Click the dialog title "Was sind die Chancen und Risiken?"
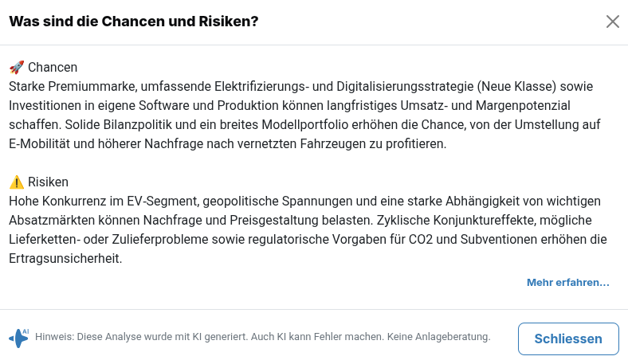Screen dimensions: 628x364 point(133,22)
